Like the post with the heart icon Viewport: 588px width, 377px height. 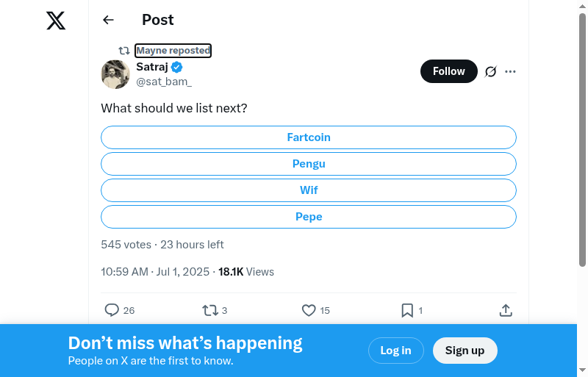(309, 310)
